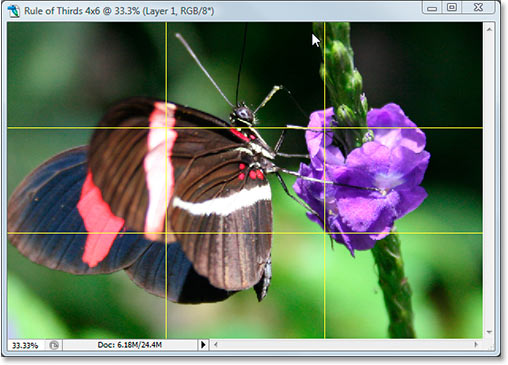
Task: Click the small status icon beside 33.33%
Action: click(x=54, y=345)
